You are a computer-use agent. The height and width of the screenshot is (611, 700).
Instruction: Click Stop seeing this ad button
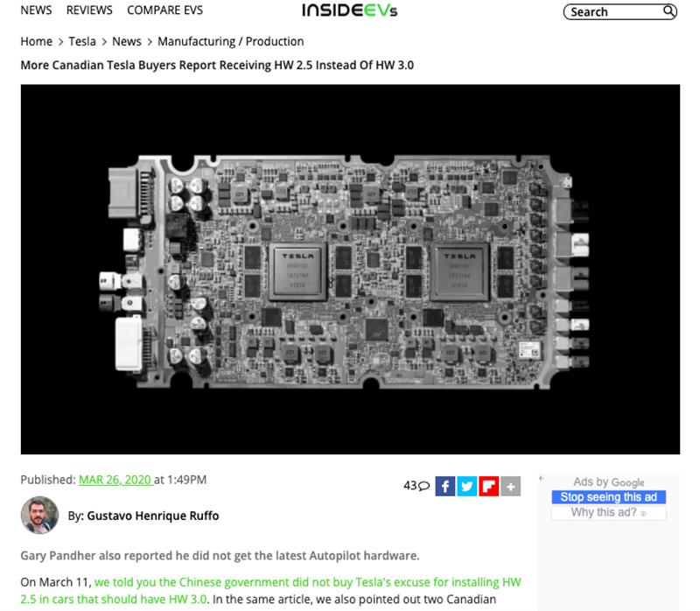(608, 497)
